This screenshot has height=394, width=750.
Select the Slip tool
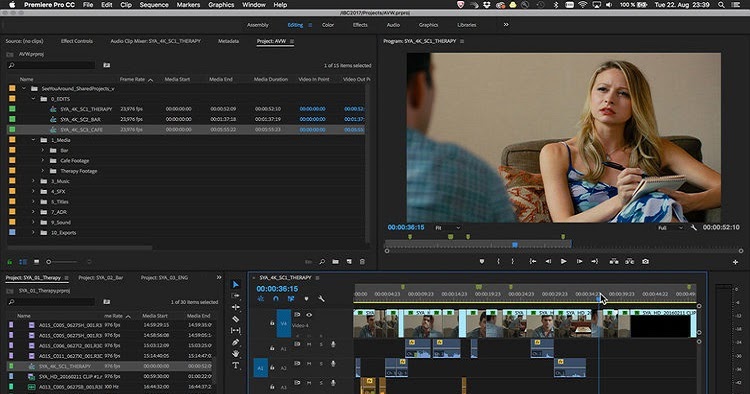tap(235, 330)
